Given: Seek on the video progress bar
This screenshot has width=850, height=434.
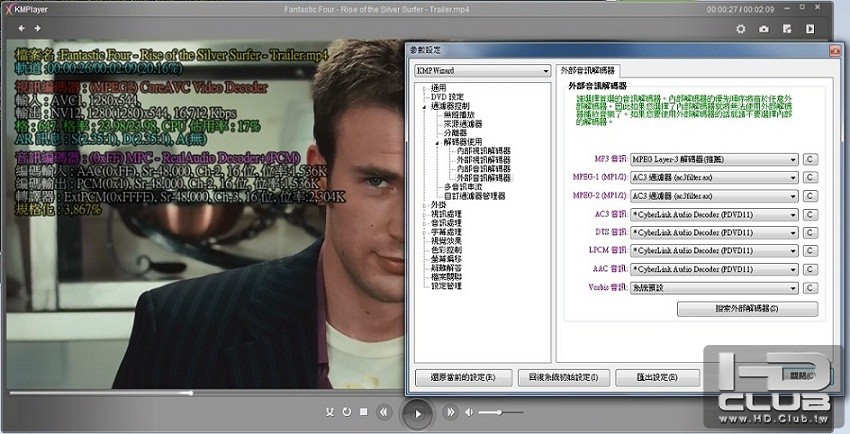Looking at the screenshot, I should pos(206,393).
